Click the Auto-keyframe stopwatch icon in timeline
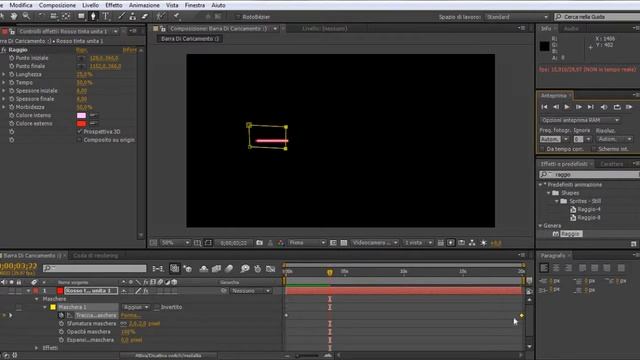640x360 pixels. click(x=258, y=269)
